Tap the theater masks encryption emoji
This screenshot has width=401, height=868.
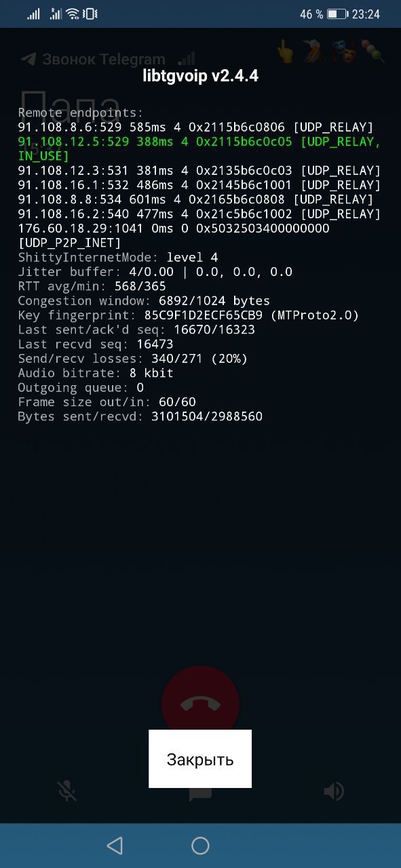(344, 52)
